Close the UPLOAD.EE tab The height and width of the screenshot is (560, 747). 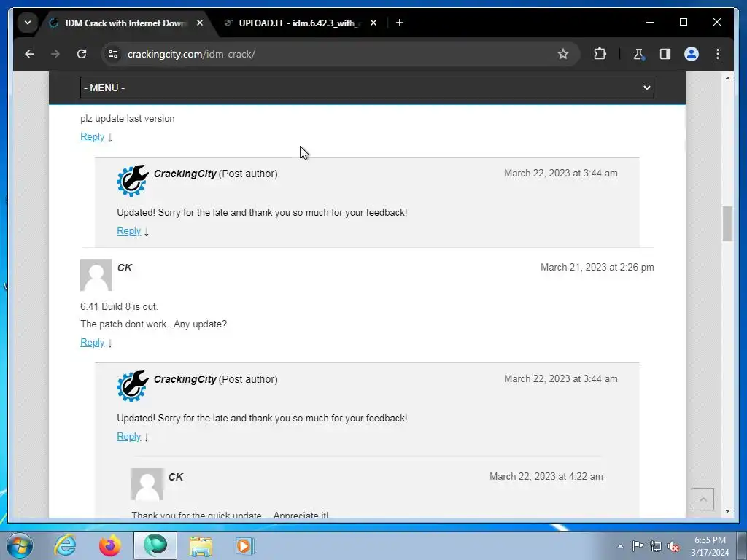pyautogui.click(x=373, y=23)
